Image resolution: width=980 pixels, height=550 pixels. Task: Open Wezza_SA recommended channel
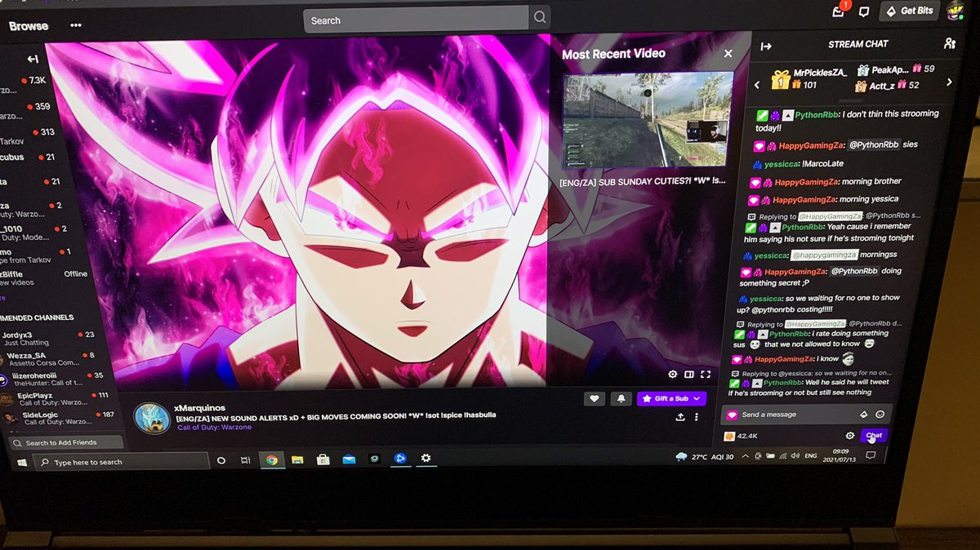point(51,360)
